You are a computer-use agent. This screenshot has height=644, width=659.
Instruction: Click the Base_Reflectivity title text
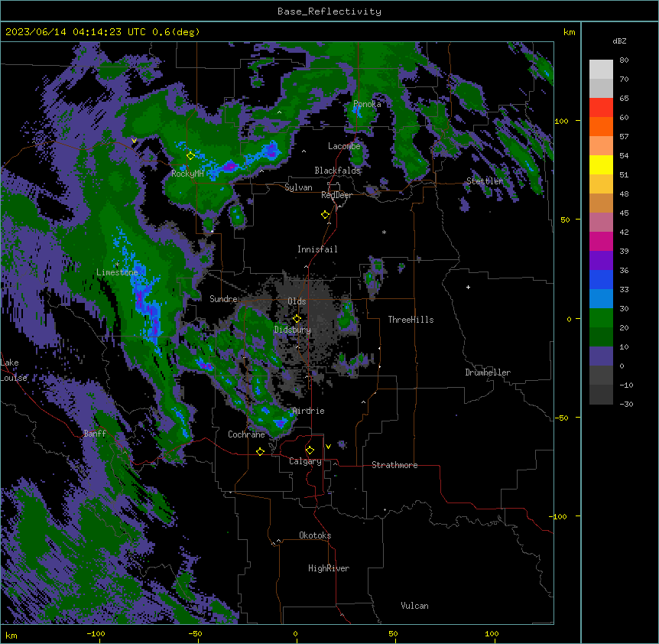pos(329,11)
